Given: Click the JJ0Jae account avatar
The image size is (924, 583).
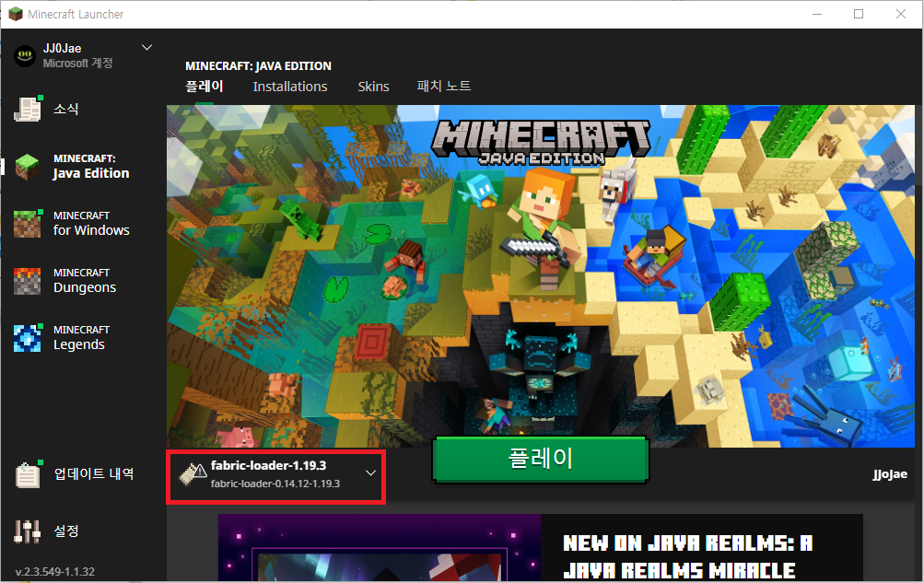Looking at the screenshot, I should click(x=25, y=56).
